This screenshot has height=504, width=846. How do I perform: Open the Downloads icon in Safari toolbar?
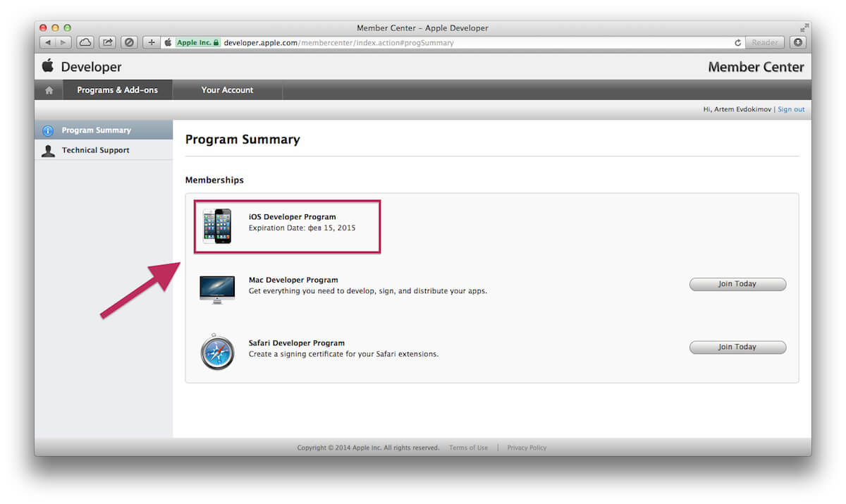[798, 42]
